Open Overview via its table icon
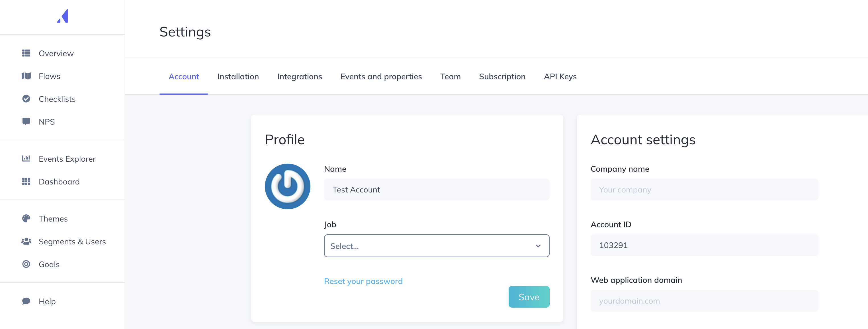868x329 pixels. pyautogui.click(x=26, y=53)
